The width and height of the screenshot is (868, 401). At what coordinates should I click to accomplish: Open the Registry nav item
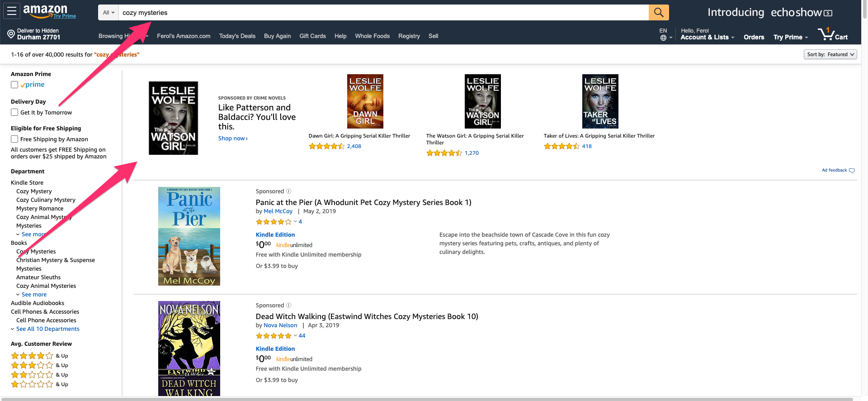[409, 36]
